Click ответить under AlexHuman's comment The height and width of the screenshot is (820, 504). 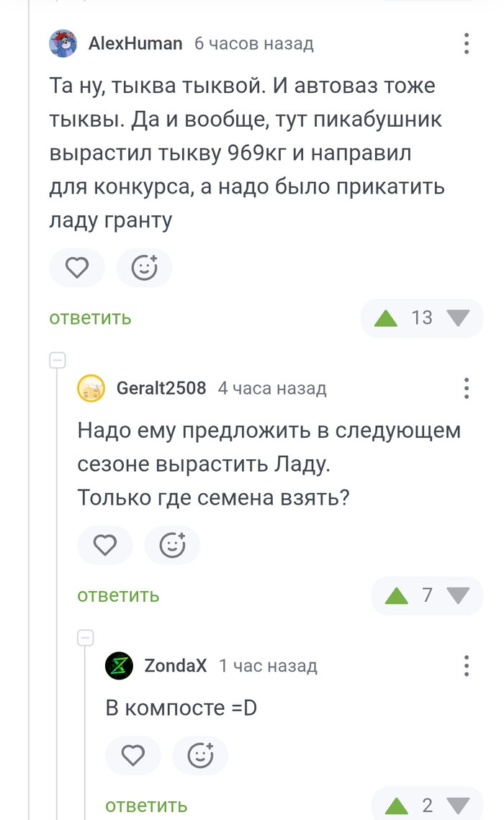89,317
